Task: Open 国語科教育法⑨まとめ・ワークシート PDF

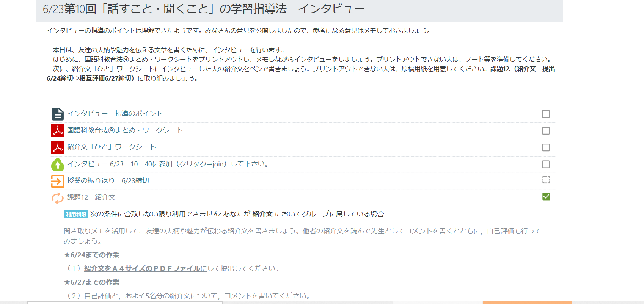Action: [125, 130]
